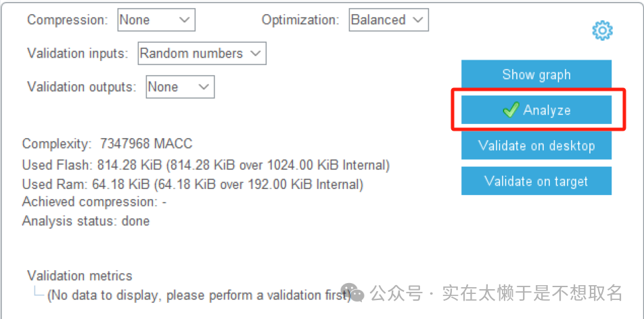Run the Analyze button

coord(536,110)
